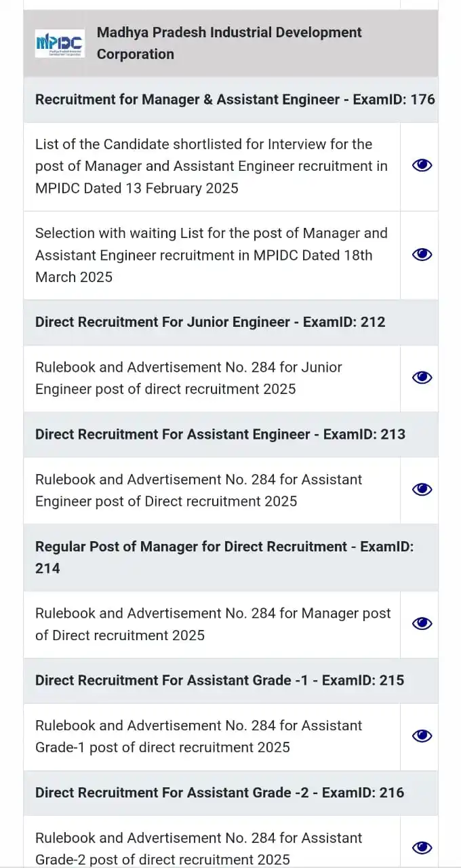Open 'Selection with waiting List' notice text
This screenshot has width=461, height=868.
(x=211, y=254)
